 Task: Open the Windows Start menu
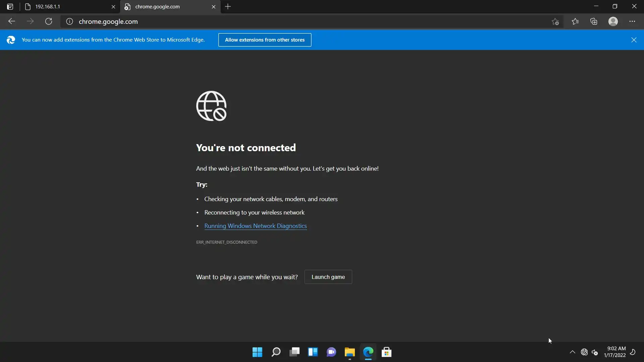tap(257, 352)
